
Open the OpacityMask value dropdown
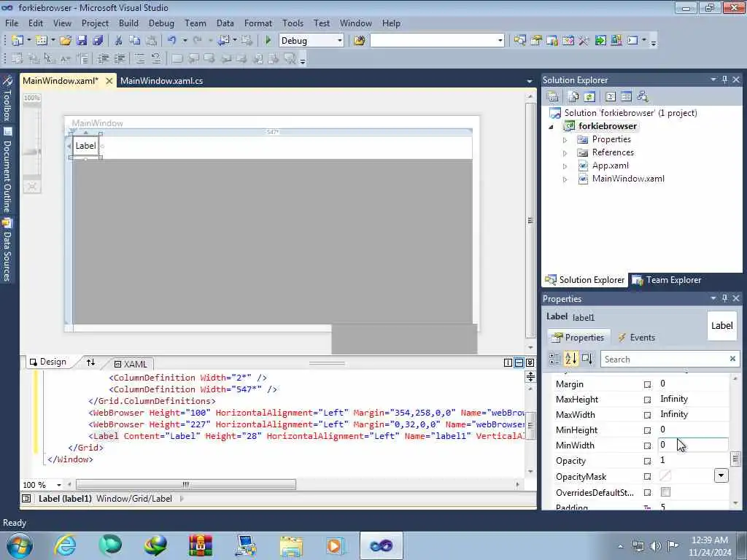721,475
